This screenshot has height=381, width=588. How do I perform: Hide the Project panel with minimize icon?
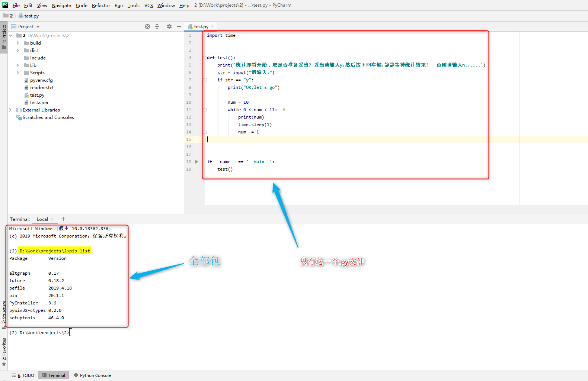179,26
